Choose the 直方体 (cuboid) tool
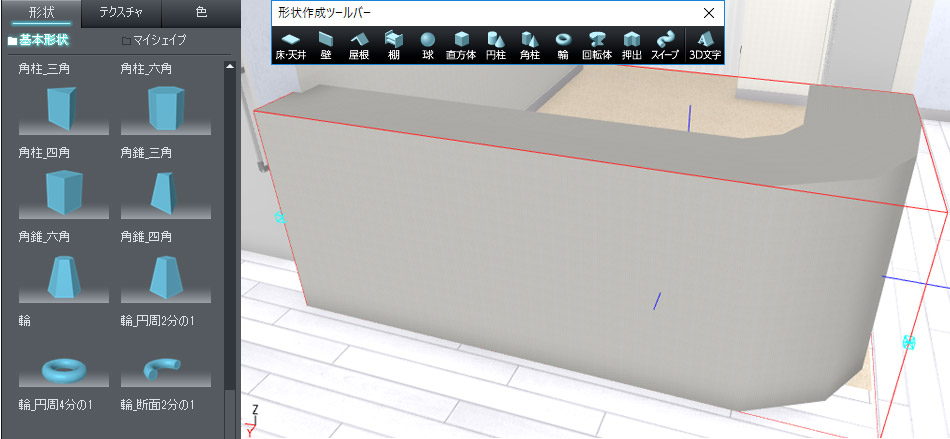 tap(462, 45)
